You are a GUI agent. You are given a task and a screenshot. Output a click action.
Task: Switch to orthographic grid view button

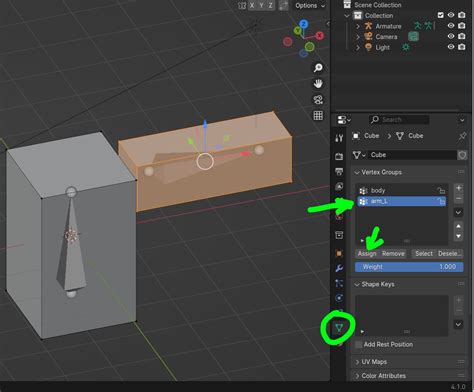pyautogui.click(x=318, y=116)
